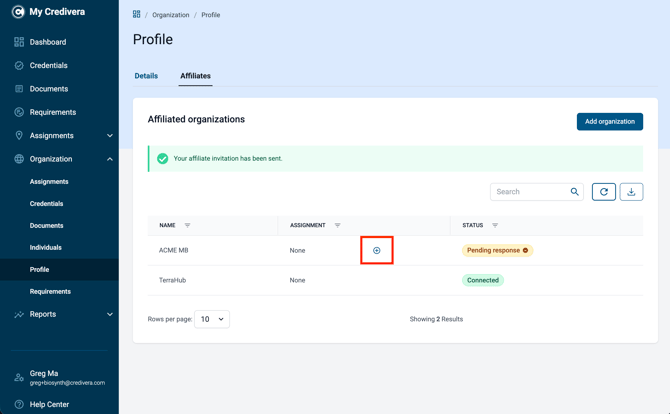Viewport: 670px width, 414px height.
Task: Cancel the pending response on ACME MB badge
Action: 525,250
